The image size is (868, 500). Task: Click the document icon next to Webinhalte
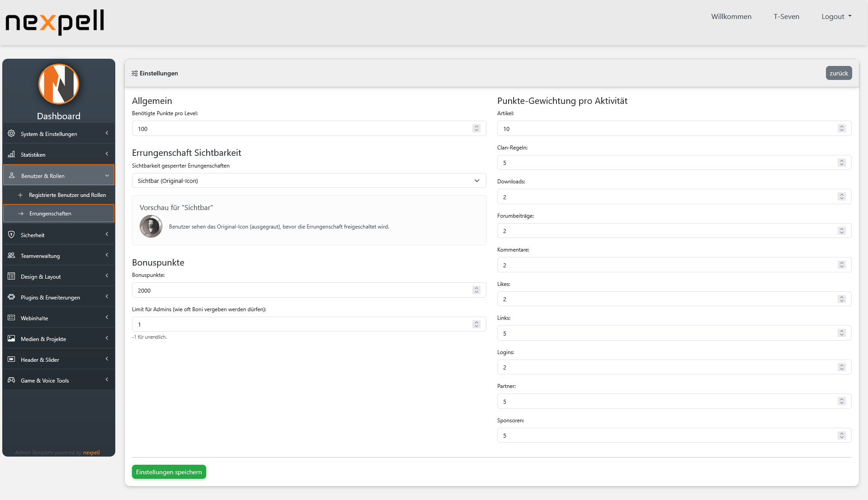(x=11, y=318)
